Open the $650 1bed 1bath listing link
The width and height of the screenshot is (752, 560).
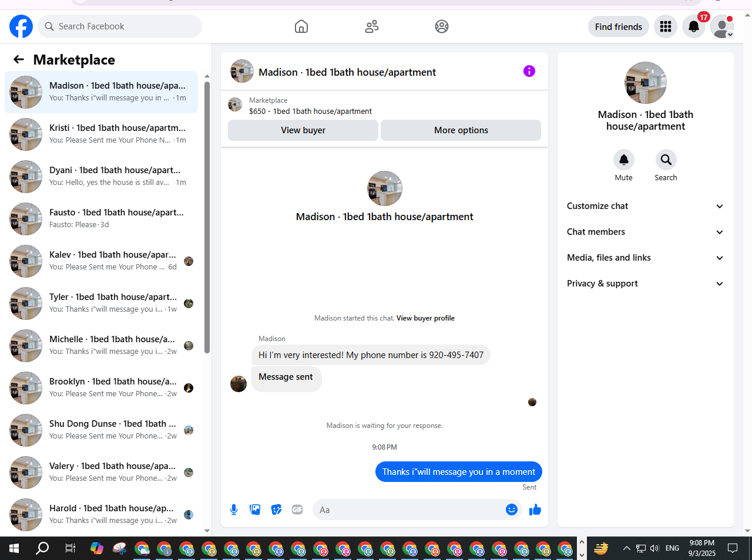point(310,111)
